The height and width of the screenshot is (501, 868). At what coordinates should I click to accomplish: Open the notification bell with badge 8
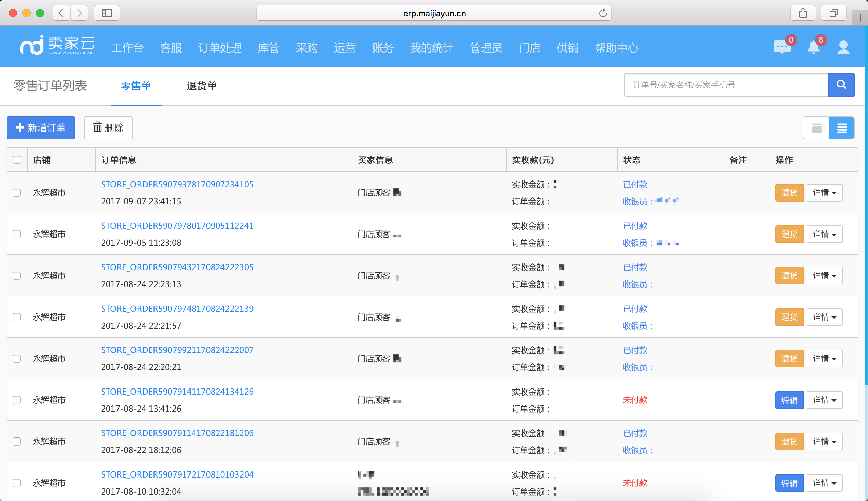(x=813, y=47)
